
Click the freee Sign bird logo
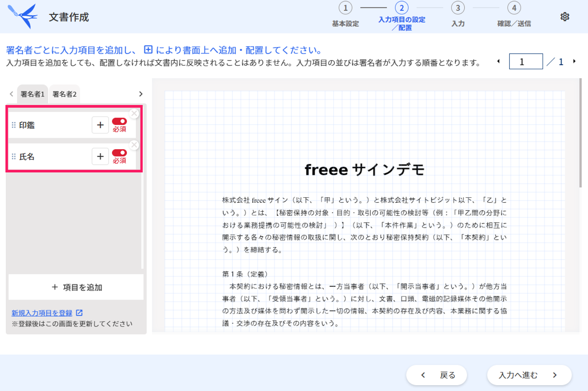pos(23,16)
